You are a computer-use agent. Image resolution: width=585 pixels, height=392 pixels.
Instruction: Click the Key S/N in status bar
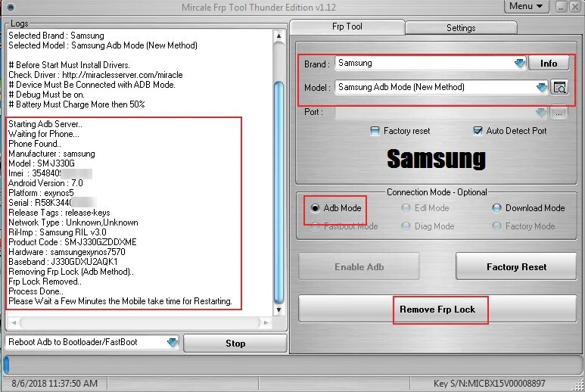[x=489, y=384]
